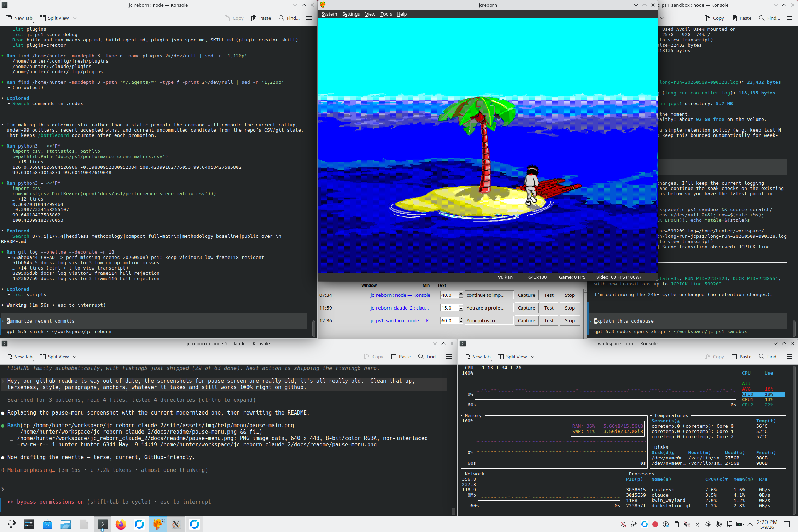Expand Split View dropdown arrow in jc_reborn Konsole
Viewport: 798px width, 532px height.
[x=75, y=18]
